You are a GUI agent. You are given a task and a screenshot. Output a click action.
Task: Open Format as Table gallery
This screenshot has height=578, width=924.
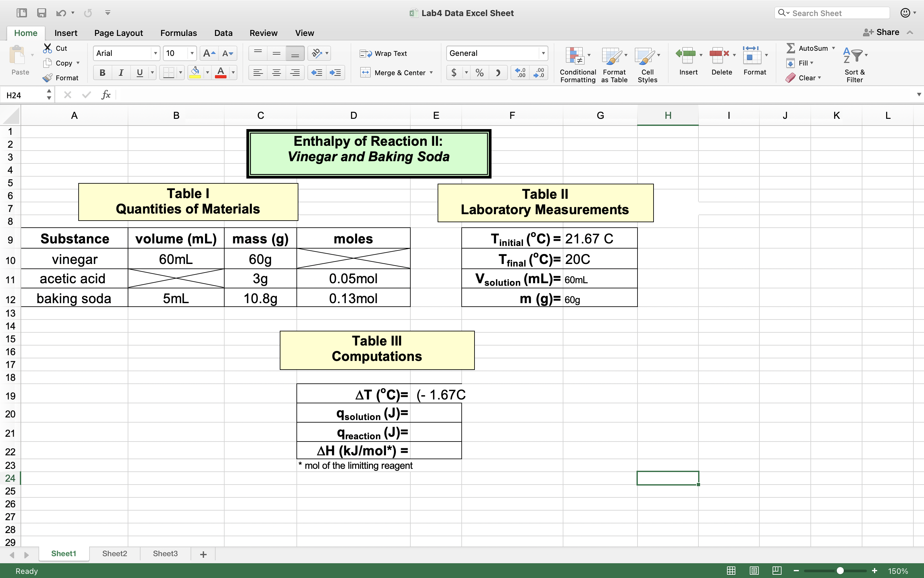tap(614, 64)
